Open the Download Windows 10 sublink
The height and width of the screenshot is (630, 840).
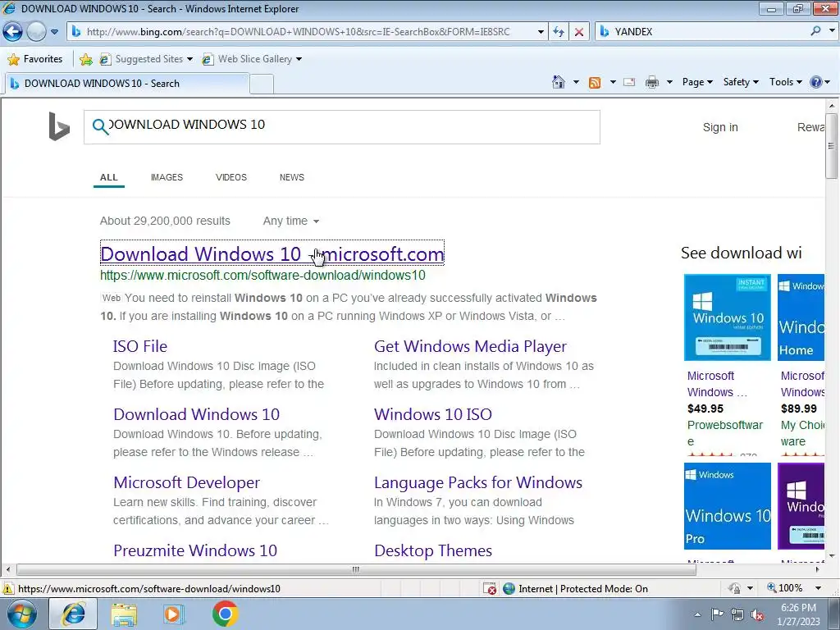click(x=196, y=414)
